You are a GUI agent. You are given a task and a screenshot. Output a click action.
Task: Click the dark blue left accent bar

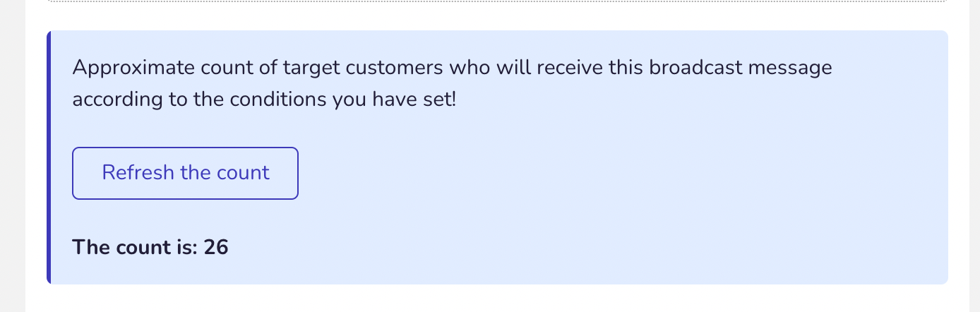pyautogui.click(x=49, y=157)
